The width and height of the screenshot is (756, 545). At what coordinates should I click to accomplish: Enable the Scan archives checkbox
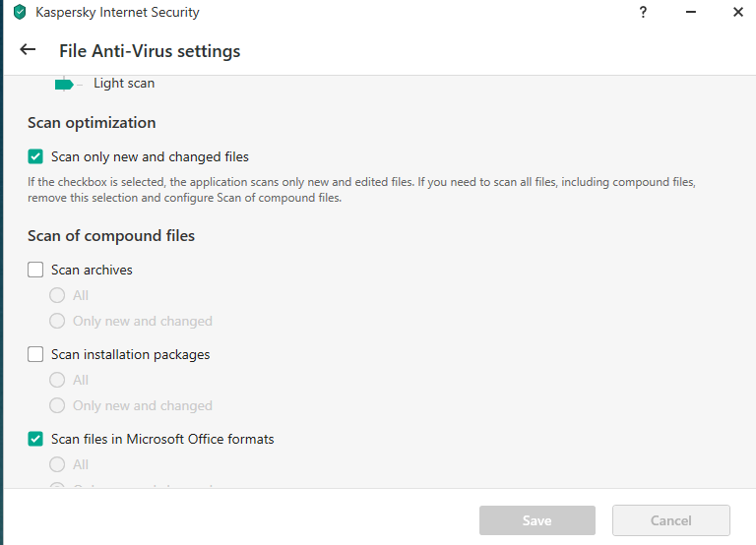pos(35,270)
